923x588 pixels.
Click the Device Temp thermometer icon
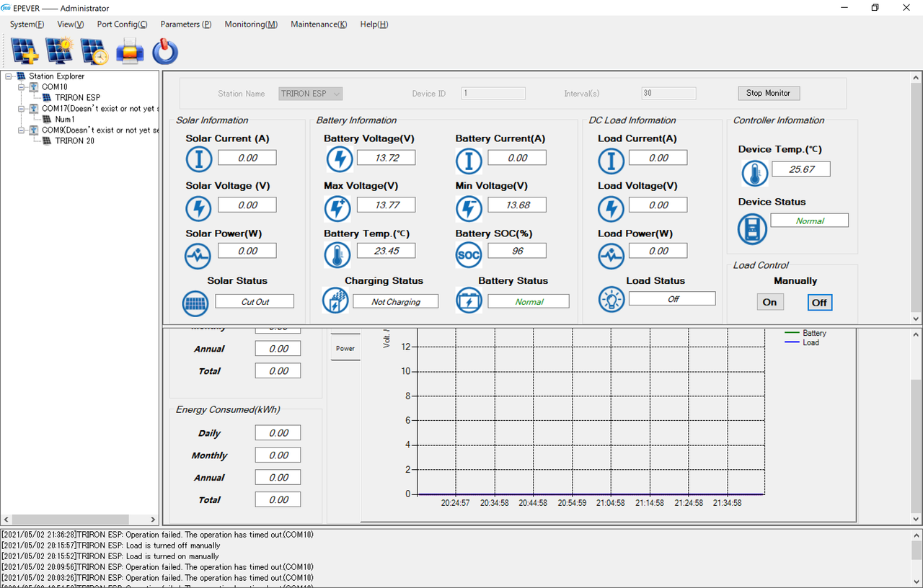[x=755, y=173]
